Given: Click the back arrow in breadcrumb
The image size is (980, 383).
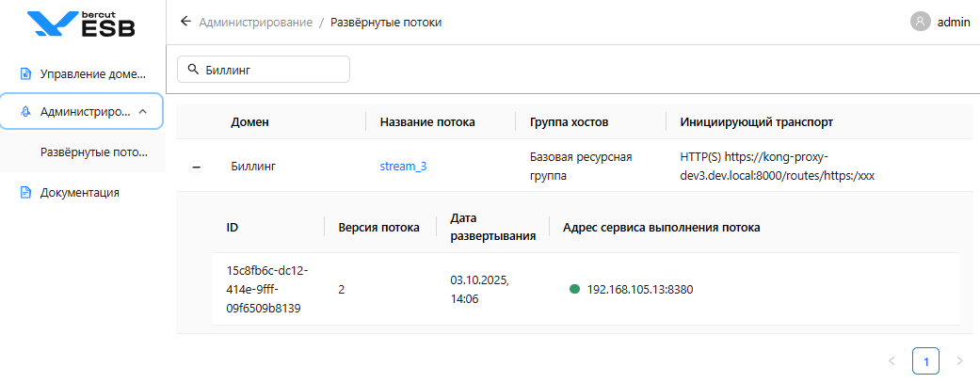Looking at the screenshot, I should pyautogui.click(x=185, y=22).
